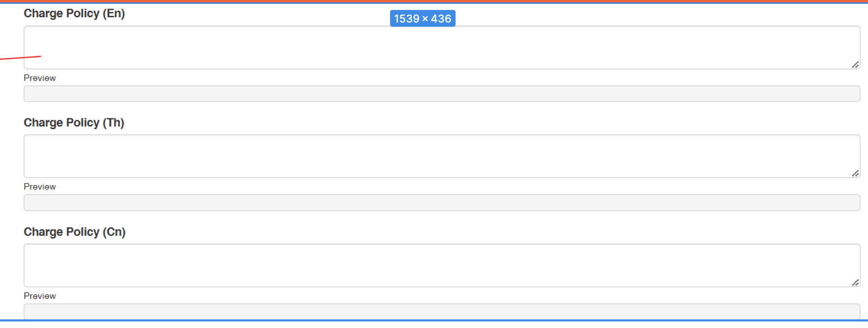
Task: Click the Preview label under Charge Policy (Th)
Action: click(40, 187)
